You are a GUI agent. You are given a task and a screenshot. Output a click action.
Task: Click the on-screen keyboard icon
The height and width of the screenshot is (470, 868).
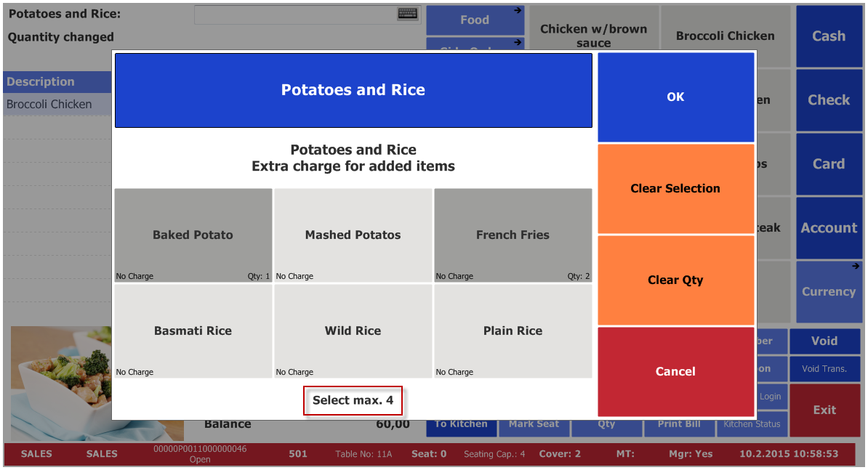coord(408,14)
